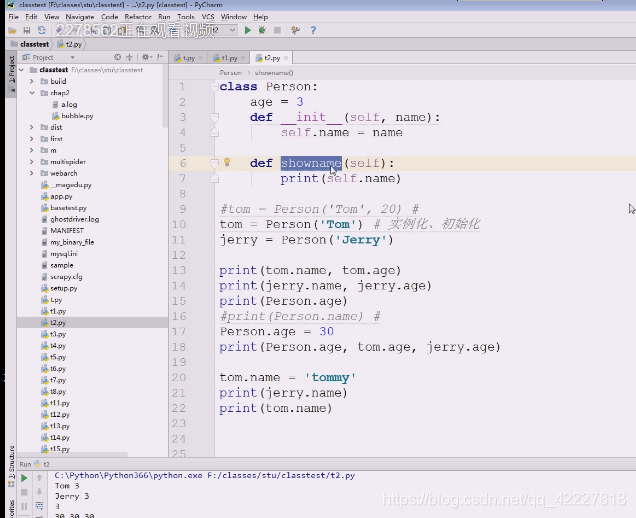The height and width of the screenshot is (518, 636).
Task: Collapse the __init__ method fold marker
Action: (x=215, y=117)
